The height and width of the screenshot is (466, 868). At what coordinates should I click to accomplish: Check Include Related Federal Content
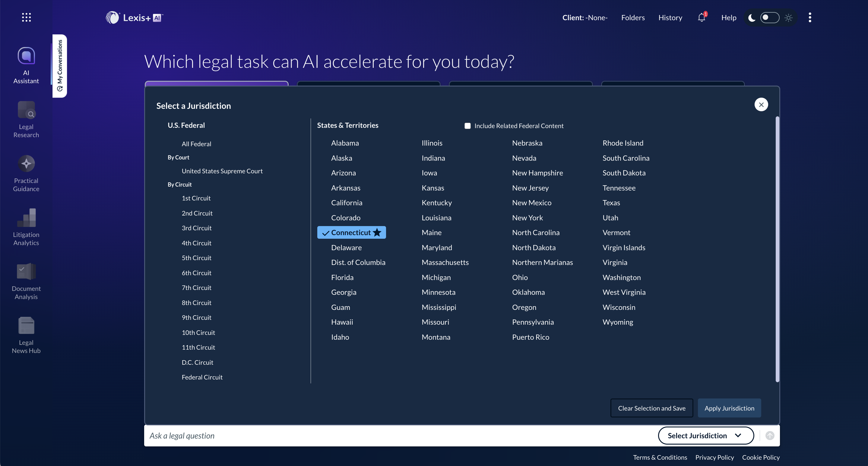tap(467, 126)
